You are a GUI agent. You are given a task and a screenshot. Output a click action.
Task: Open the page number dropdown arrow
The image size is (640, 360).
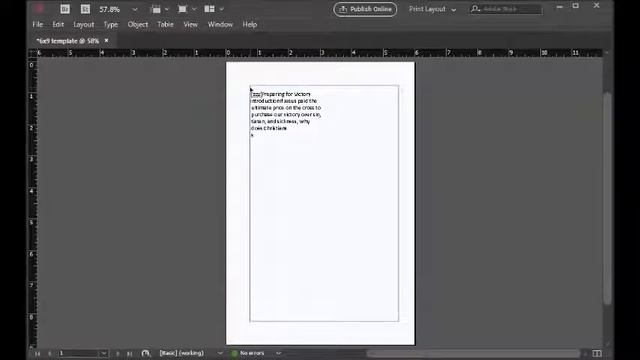click(x=104, y=353)
